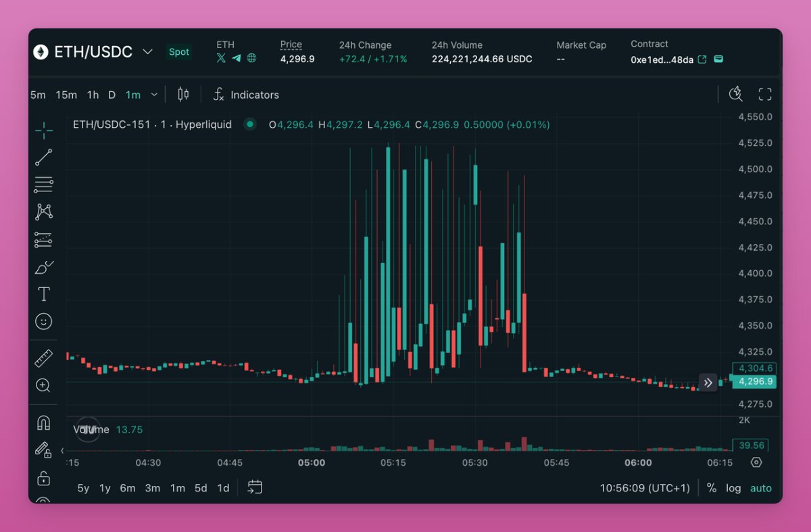Expand the timeframe interval dropdown arrow
811x532 pixels.
tap(154, 95)
